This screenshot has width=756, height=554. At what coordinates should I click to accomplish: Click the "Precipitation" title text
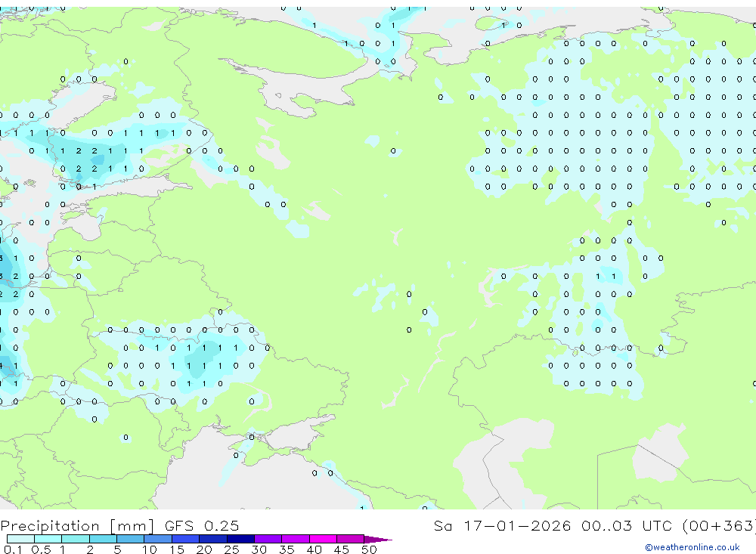(50, 526)
